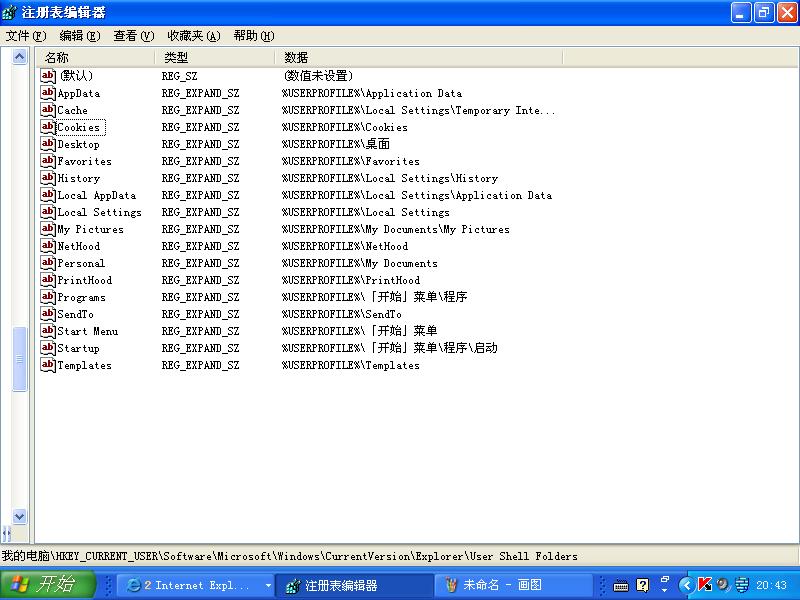
Task: Click the Local Settings value icon
Action: click(x=48, y=212)
